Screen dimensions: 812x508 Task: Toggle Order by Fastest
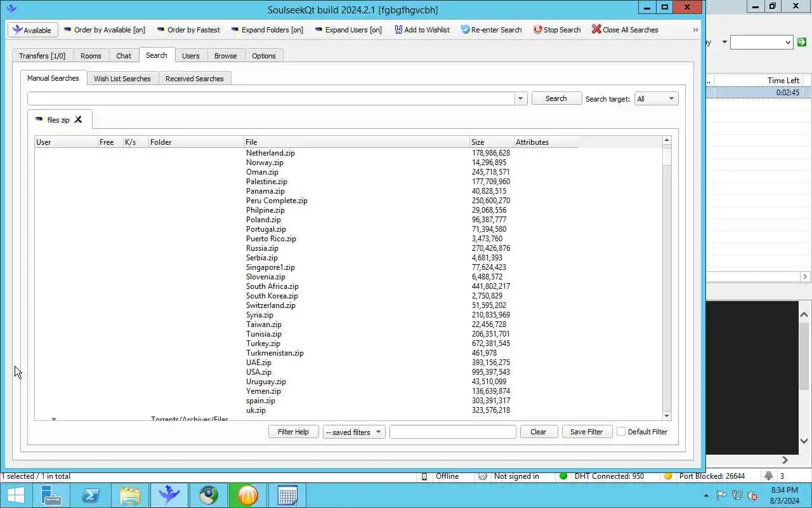coord(188,30)
